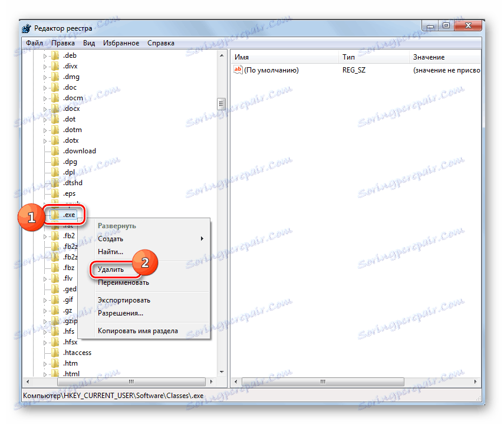This screenshot has width=504, height=424.
Task: Click the .eps folder icon
Action: (55, 193)
